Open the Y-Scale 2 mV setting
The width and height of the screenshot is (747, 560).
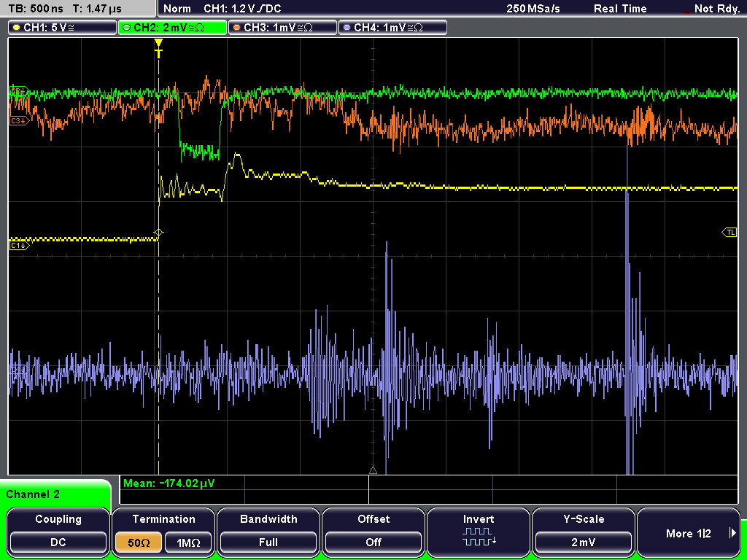[583, 542]
